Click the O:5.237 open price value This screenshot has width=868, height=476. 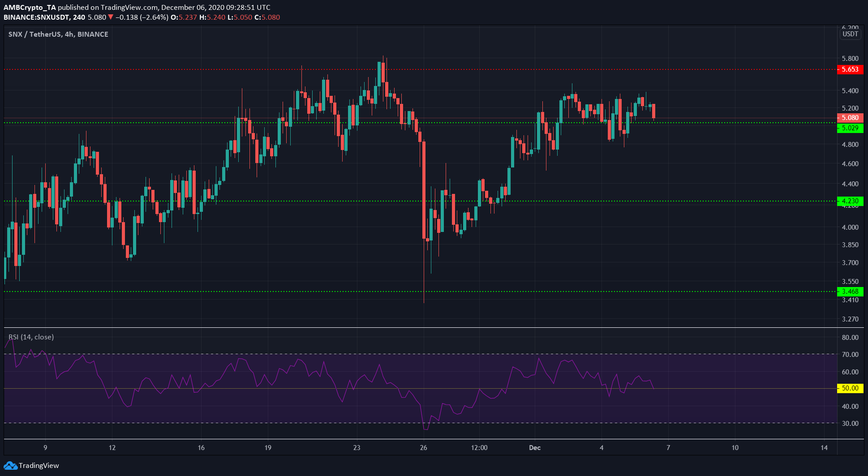pos(184,17)
